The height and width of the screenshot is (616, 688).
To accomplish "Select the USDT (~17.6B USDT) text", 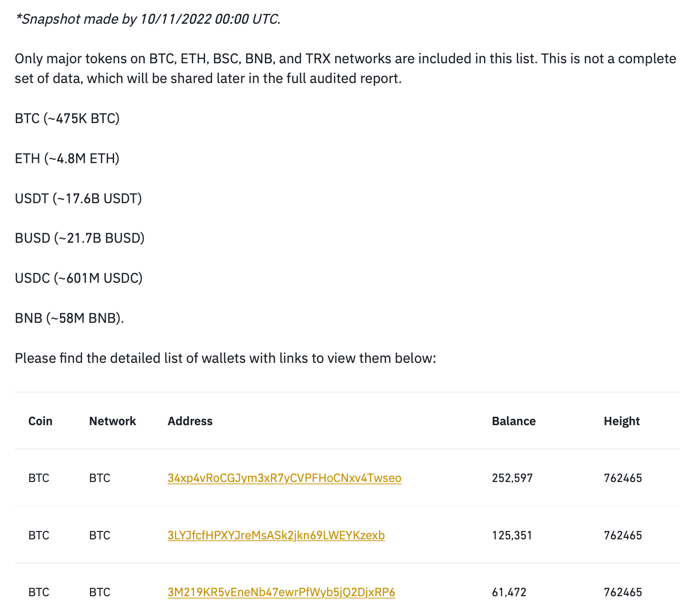I will [x=78, y=199].
